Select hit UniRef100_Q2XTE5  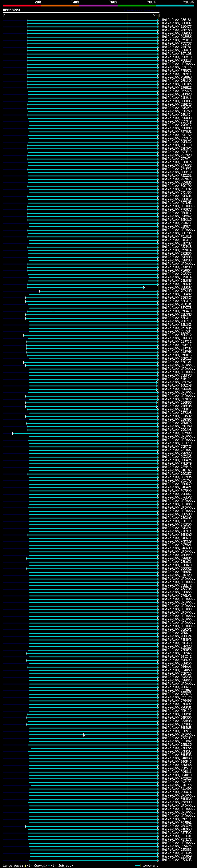pos(176,67)
